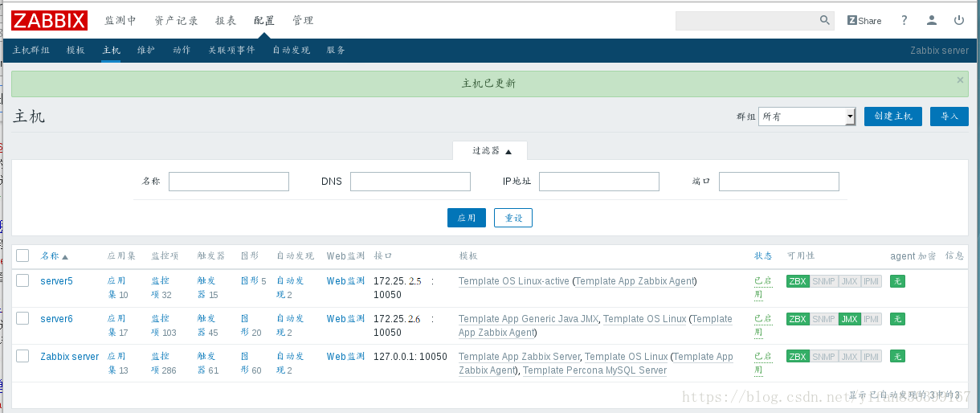
Task: Click the Reset filter button (重设)
Action: point(513,218)
